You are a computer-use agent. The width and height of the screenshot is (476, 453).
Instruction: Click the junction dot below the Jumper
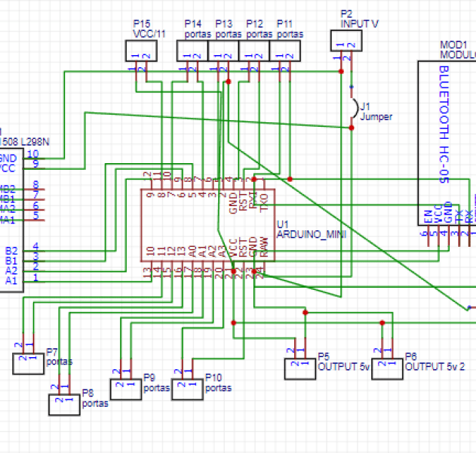coord(352,128)
